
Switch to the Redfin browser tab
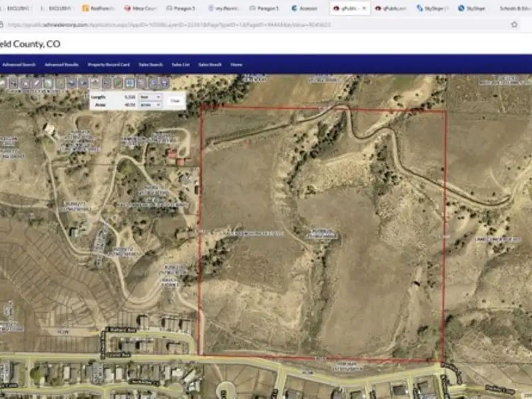pos(98,8)
